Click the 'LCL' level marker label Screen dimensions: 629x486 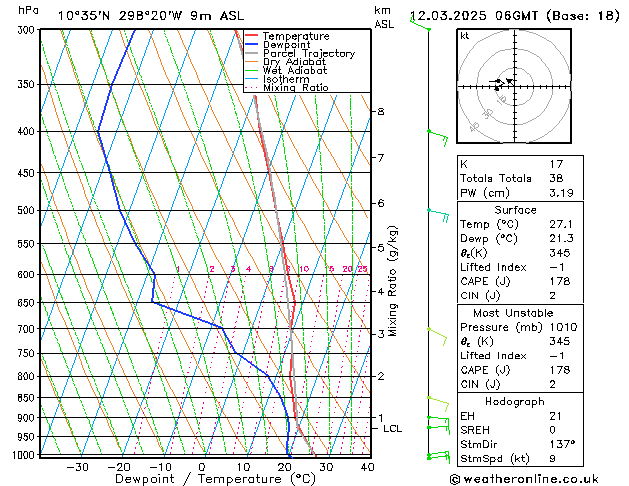click(x=392, y=429)
